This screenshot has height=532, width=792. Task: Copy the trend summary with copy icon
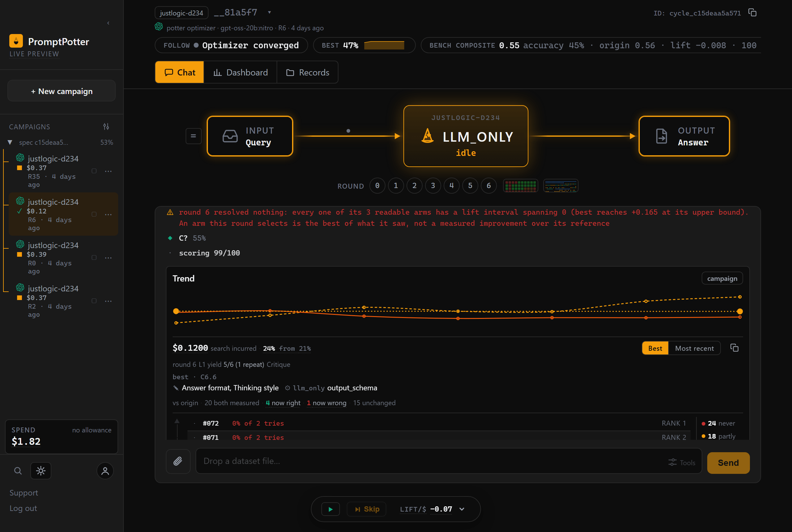coord(734,348)
